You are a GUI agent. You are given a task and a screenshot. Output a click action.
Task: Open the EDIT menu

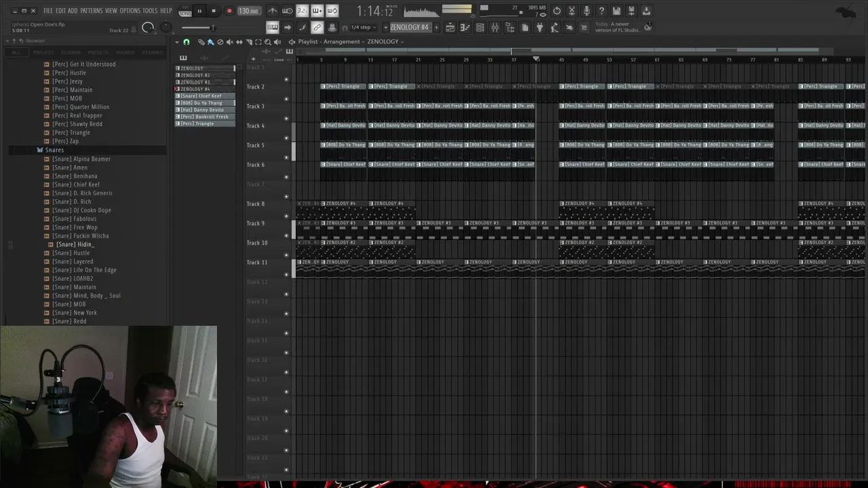point(60,11)
